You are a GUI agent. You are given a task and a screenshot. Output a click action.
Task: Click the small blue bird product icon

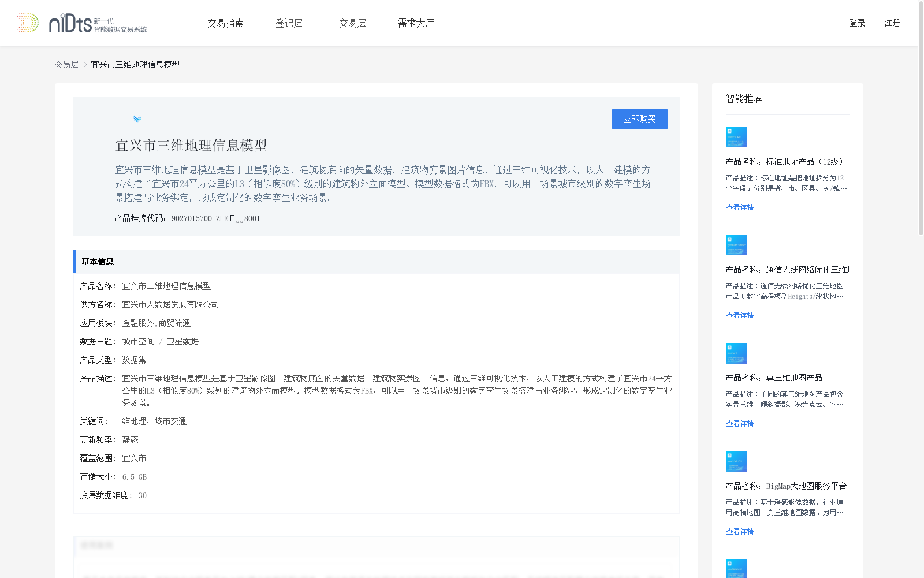pos(137,119)
